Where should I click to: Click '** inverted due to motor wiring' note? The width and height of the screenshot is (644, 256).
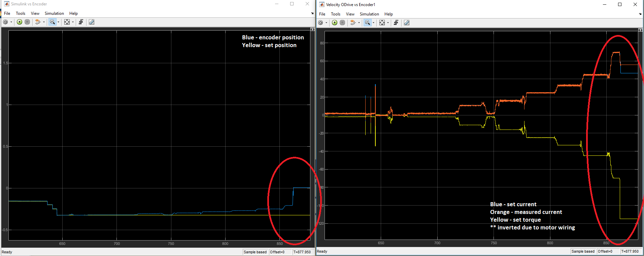click(533, 227)
